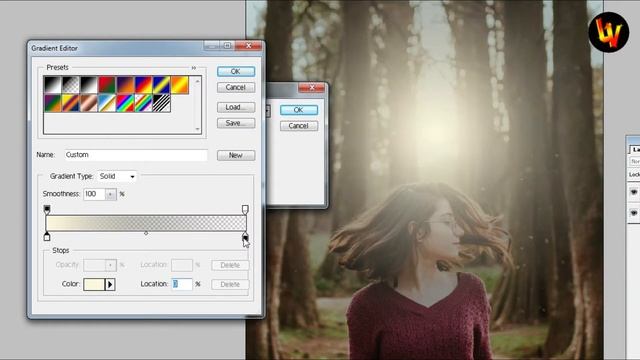The width and height of the screenshot is (640, 360).
Task: Click the presets list scroll down arrow
Action: (198, 129)
